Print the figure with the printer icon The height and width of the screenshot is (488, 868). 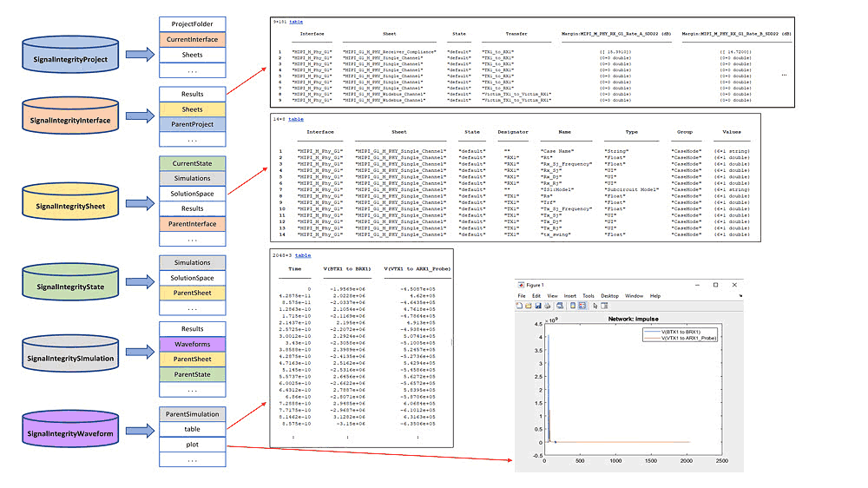[x=547, y=306]
